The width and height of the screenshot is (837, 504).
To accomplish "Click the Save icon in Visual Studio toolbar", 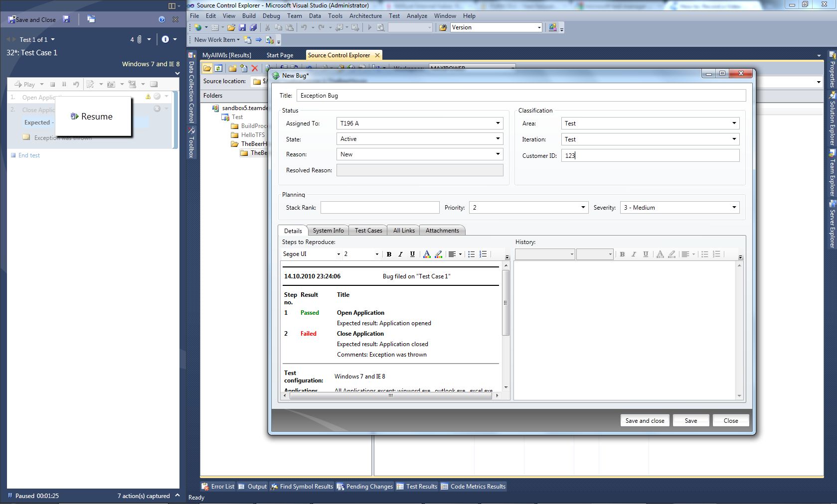I will pyautogui.click(x=242, y=27).
